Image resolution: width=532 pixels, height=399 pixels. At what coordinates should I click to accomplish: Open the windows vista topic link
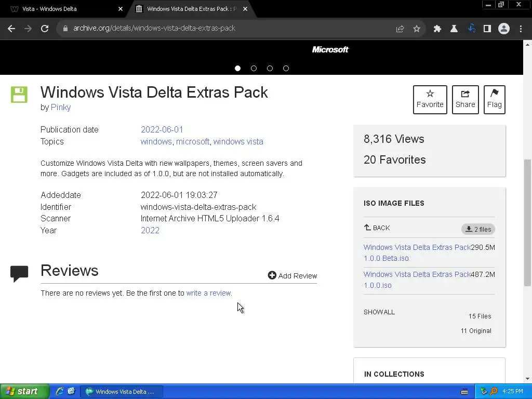pyautogui.click(x=238, y=141)
